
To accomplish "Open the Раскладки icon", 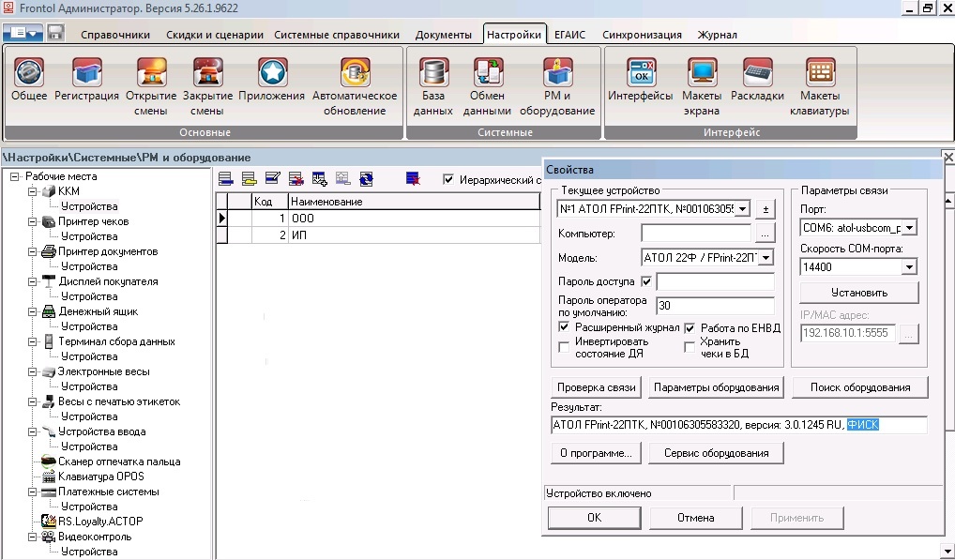I will tap(757, 79).
